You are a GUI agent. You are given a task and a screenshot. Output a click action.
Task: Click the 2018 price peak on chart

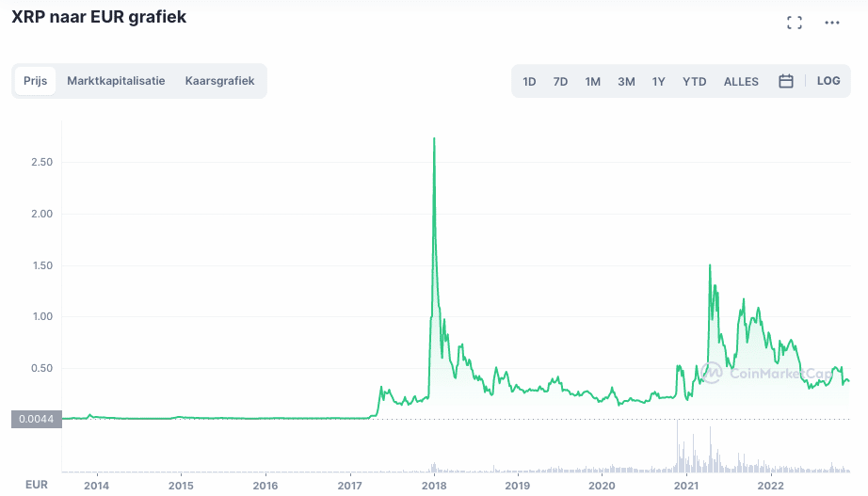(x=433, y=139)
